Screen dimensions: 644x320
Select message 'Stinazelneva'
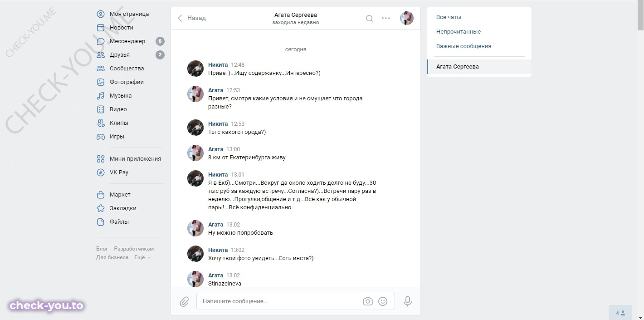[x=224, y=284]
